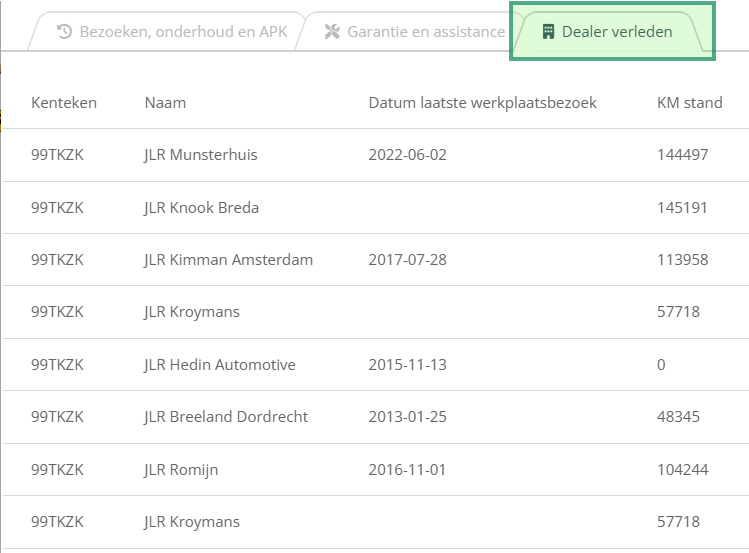Click the date 2022-06-02 cell
This screenshot has width=749, height=553.
(407, 155)
